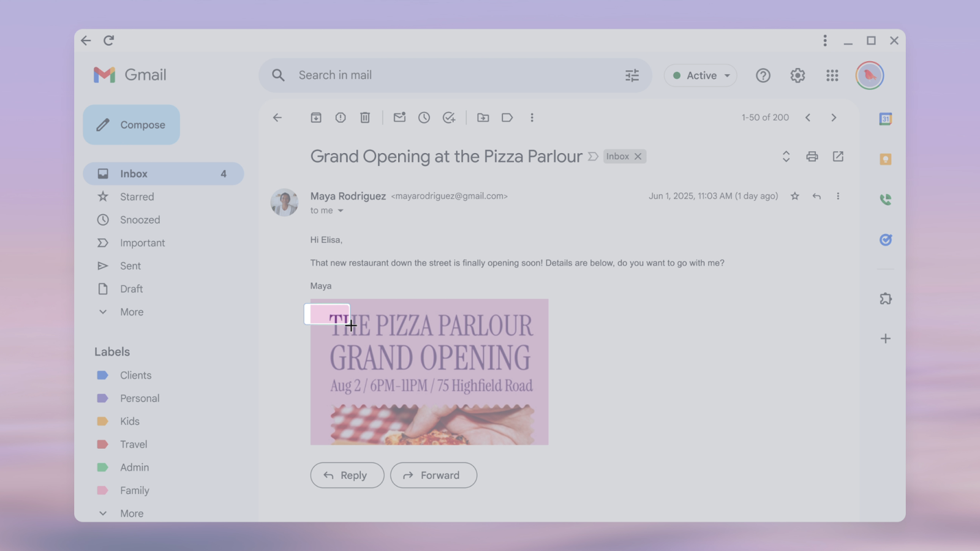Compose a new email
The image size is (980, 551).
[131, 125]
